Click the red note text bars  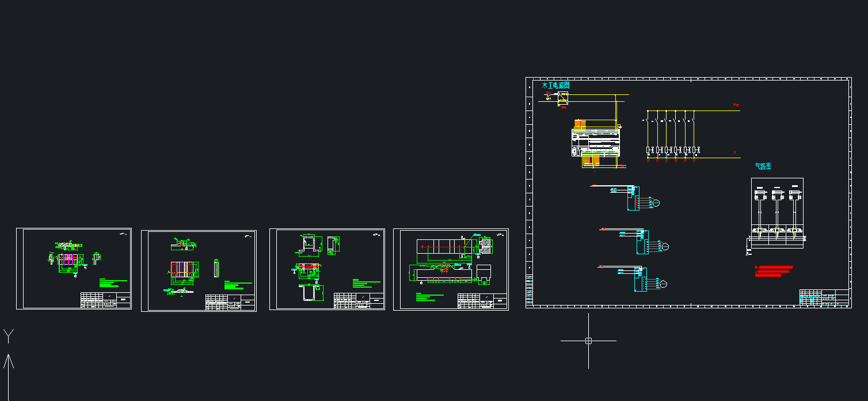pyautogui.click(x=774, y=271)
